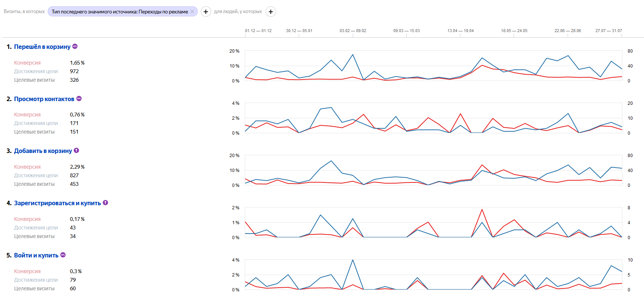The width and height of the screenshot is (644, 294).
Task: Open the goal 'Добавить в корзину'
Action: pyautogui.click(x=43, y=151)
